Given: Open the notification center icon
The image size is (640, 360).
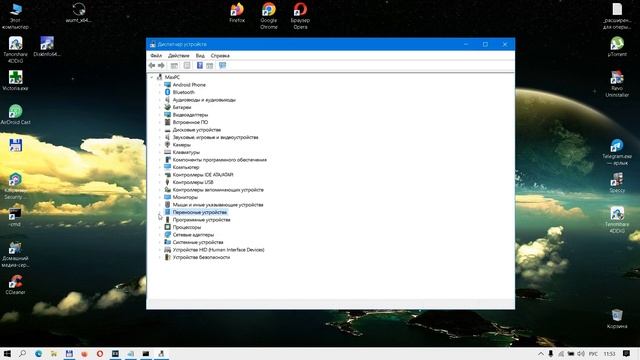Looking at the screenshot, I should (627, 354).
